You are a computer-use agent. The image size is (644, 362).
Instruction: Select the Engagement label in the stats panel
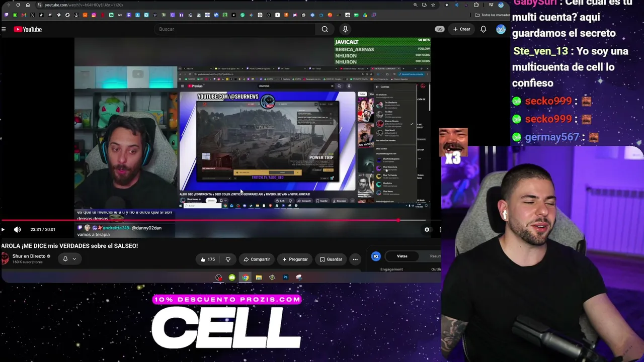click(x=391, y=269)
